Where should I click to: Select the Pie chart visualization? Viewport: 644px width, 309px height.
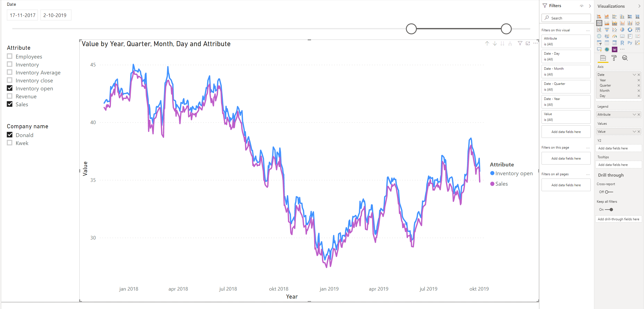pos(622,30)
